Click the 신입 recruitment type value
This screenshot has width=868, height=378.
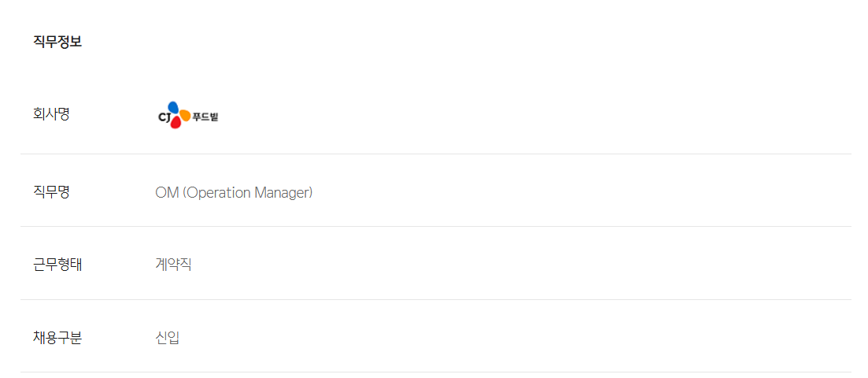coord(168,338)
